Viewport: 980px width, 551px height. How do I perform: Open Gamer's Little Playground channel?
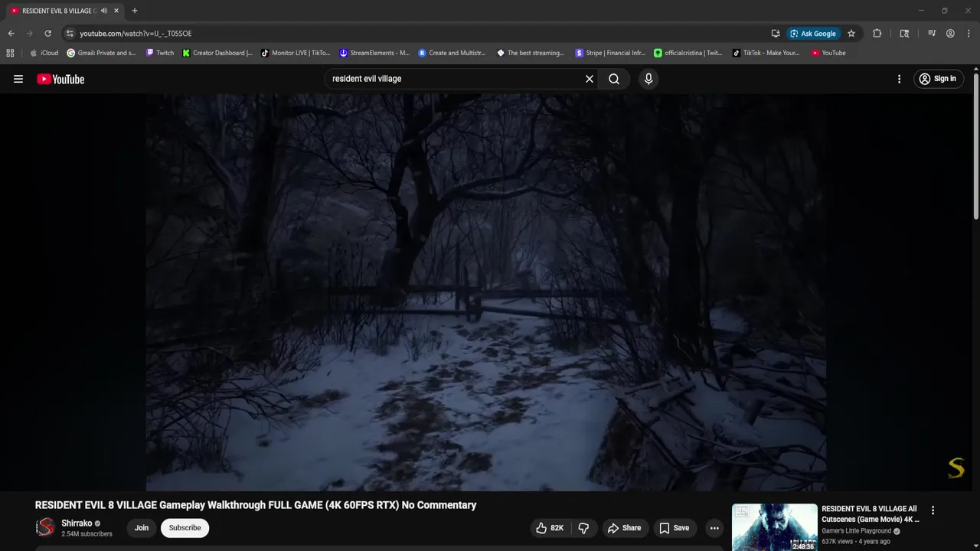(856, 531)
